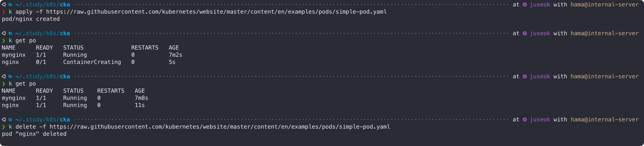Click the 7m2s age value
Screen dimensions: 644x146
click(x=175, y=55)
